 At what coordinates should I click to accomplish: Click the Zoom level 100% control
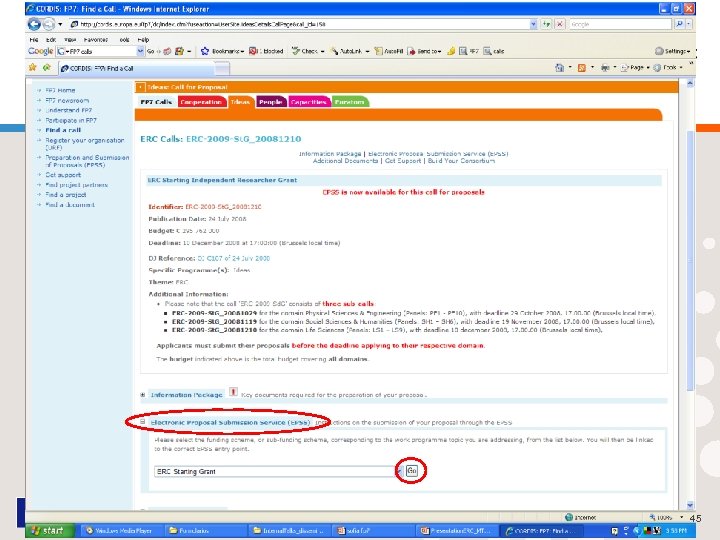(661, 518)
